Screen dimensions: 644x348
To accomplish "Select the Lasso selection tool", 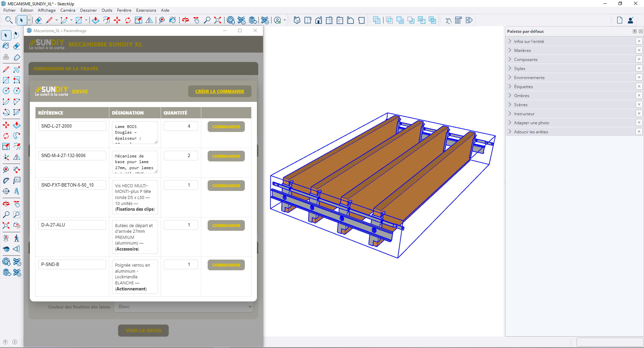I will tap(16, 35).
